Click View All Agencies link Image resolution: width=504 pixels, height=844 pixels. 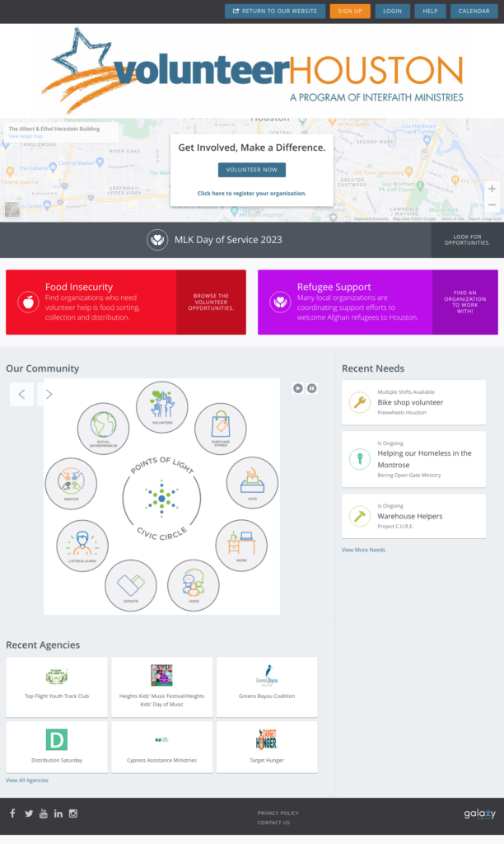(27, 781)
